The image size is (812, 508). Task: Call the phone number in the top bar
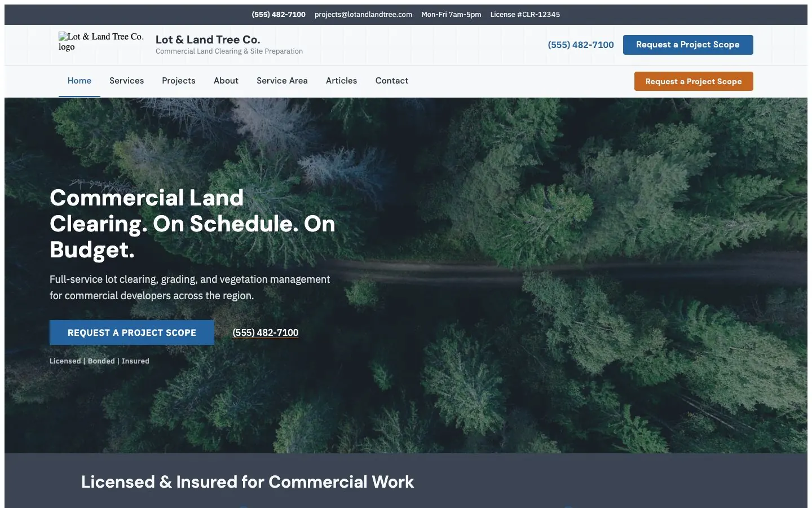click(x=279, y=15)
